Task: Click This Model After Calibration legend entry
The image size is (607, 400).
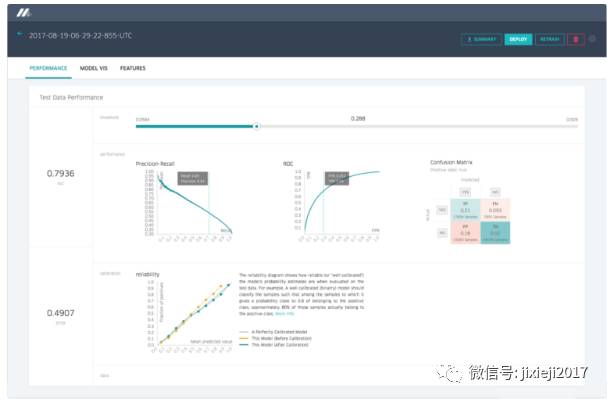Action: click(x=274, y=345)
